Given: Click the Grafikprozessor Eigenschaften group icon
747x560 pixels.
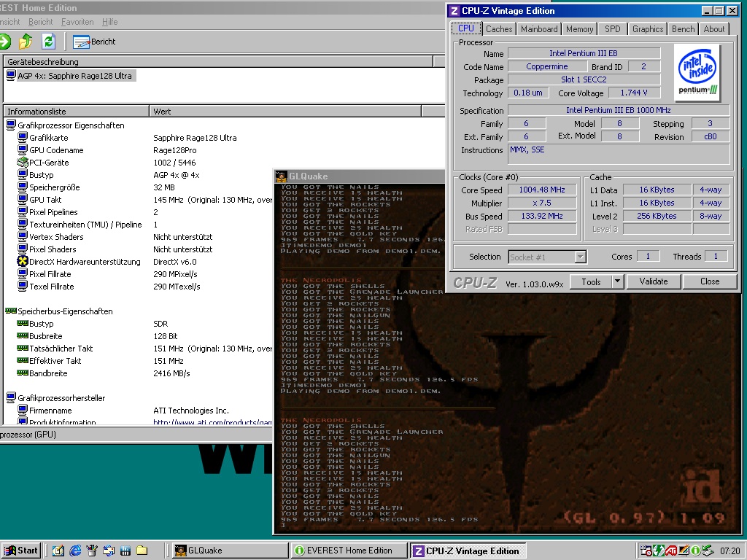Looking at the screenshot, I should (10, 125).
